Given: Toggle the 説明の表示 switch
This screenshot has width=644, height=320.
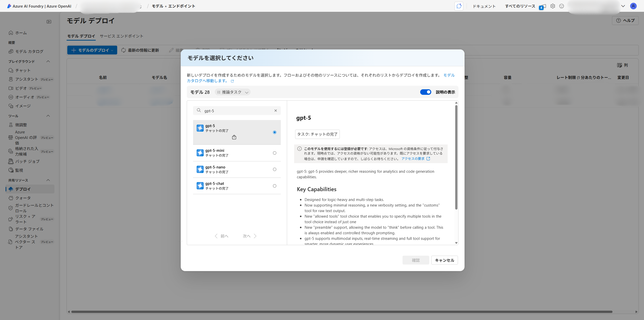Looking at the screenshot, I should (425, 92).
